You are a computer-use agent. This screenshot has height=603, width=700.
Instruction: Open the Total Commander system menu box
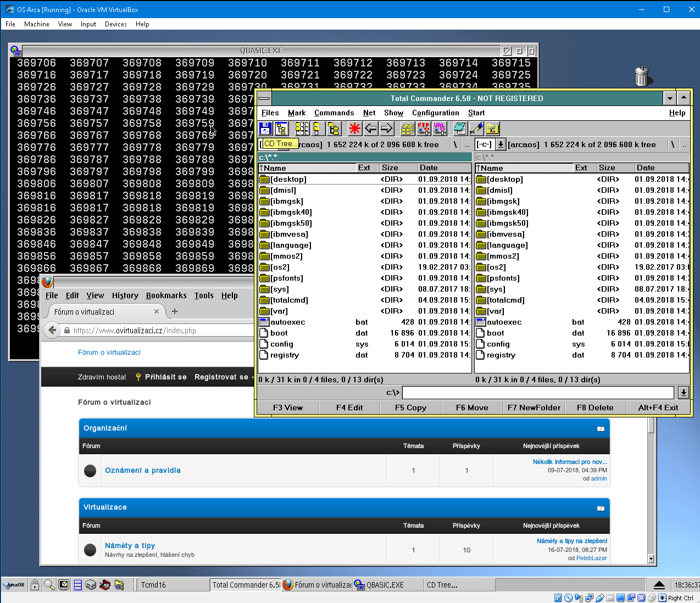coord(264,98)
